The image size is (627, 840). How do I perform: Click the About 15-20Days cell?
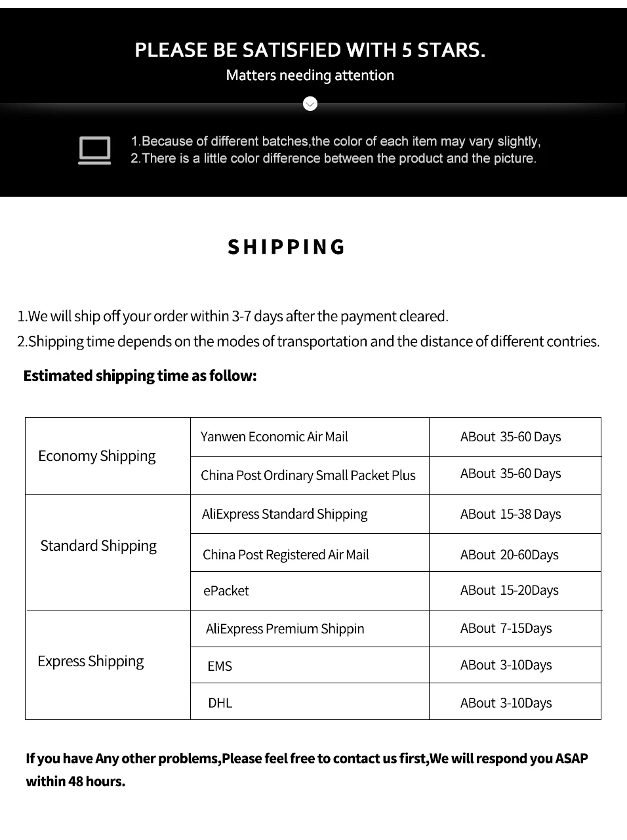click(x=515, y=591)
